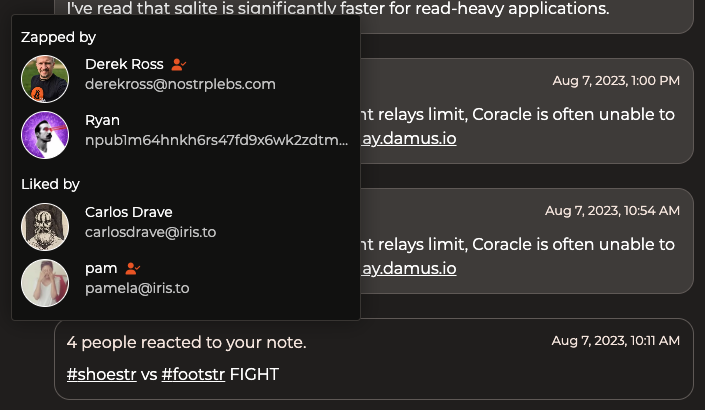Open Derek Ross's profile picture
This screenshot has width=705, height=410.
tap(45, 79)
